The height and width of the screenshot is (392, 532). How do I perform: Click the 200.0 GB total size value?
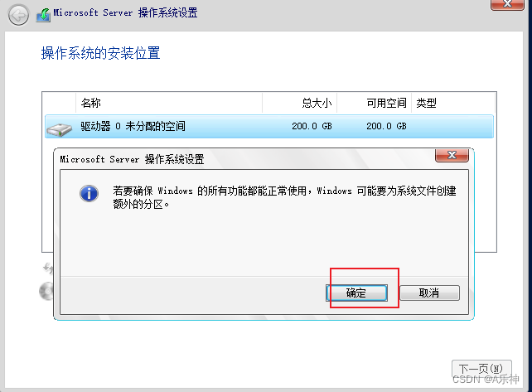(x=312, y=126)
